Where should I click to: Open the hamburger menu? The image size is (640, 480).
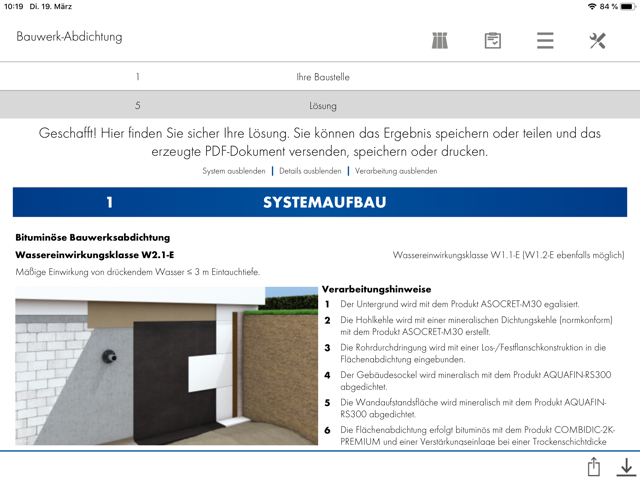[545, 40]
